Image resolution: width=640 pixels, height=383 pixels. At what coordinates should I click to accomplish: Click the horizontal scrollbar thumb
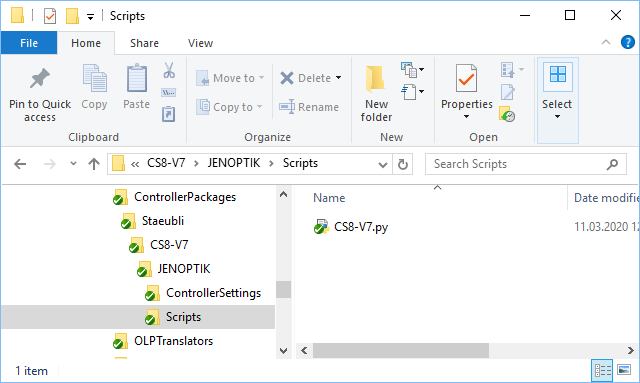point(401,350)
